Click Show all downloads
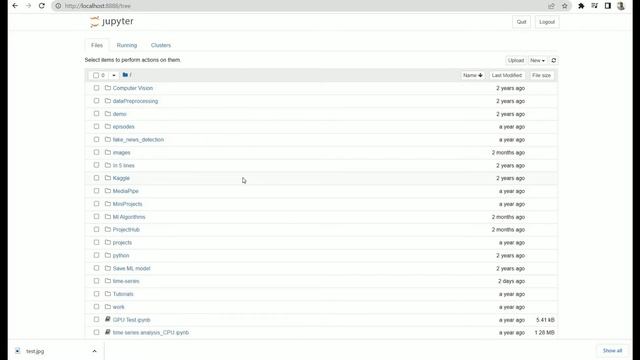Viewport: 640px width, 360px height. (x=612, y=351)
